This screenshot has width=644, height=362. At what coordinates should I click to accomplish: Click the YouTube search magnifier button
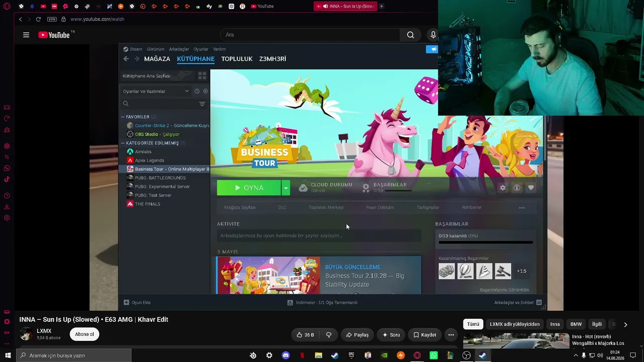(x=411, y=35)
